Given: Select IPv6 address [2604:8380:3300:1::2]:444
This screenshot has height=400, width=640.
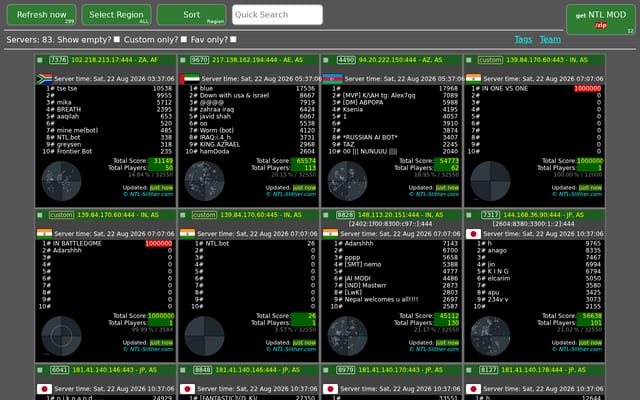Looking at the screenshot, I should click(x=533, y=224).
